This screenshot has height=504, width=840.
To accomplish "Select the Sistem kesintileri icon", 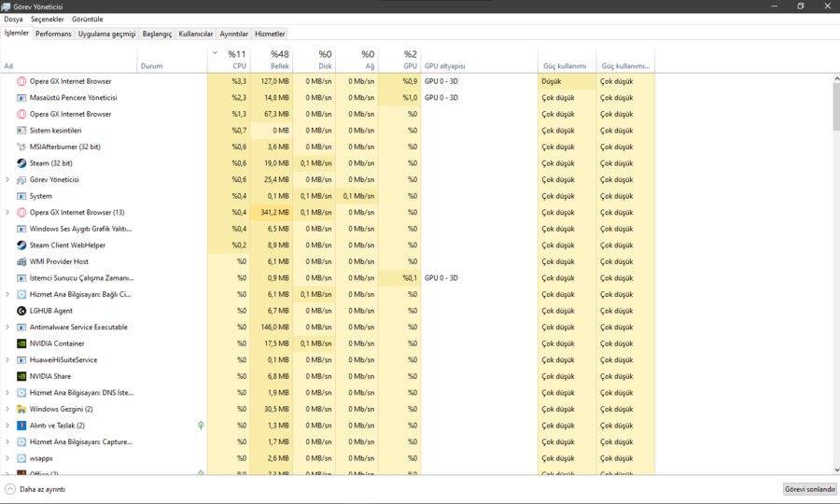I will click(21, 131).
